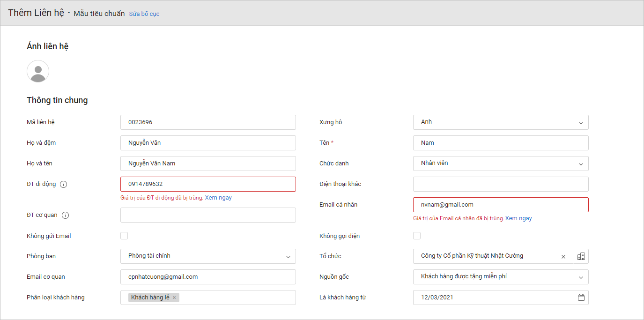The width and height of the screenshot is (644, 320).
Task: Focus the Điện thoại khác field
Action: [x=501, y=184]
